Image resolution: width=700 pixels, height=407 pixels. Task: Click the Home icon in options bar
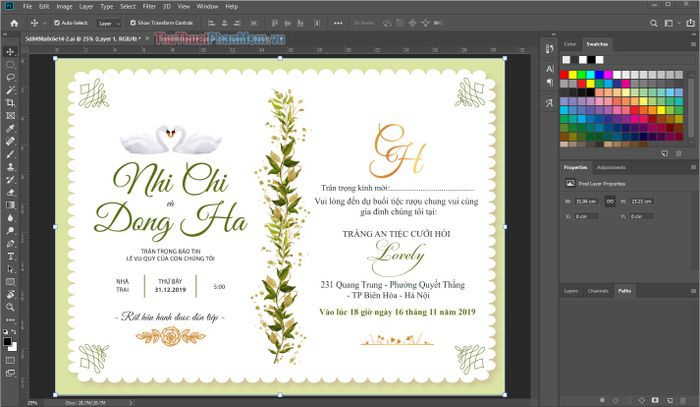tap(12, 21)
